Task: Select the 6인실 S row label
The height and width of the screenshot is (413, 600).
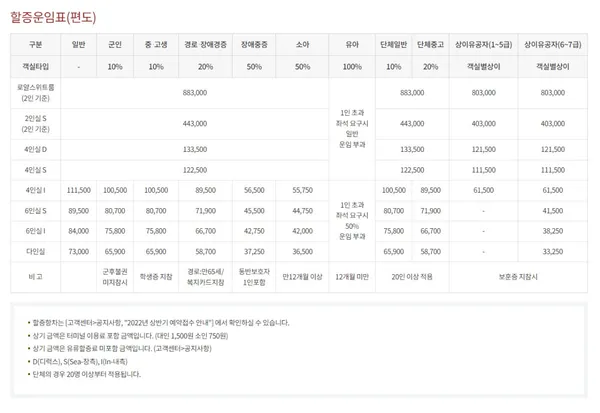Action: [x=36, y=211]
